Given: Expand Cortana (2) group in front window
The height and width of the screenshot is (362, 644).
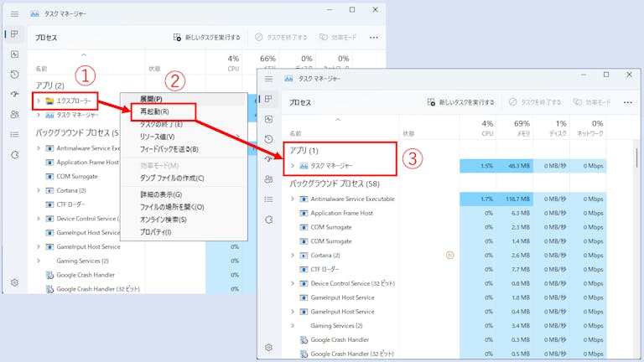Looking at the screenshot, I should [293, 256].
